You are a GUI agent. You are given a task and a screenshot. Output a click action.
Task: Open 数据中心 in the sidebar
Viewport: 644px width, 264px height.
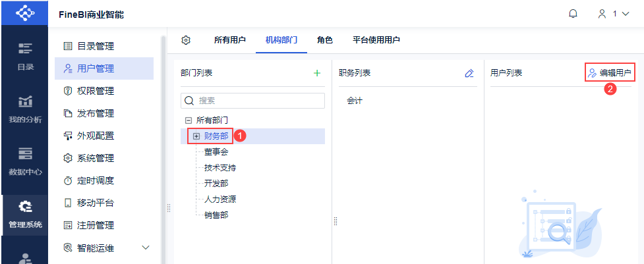(x=26, y=161)
